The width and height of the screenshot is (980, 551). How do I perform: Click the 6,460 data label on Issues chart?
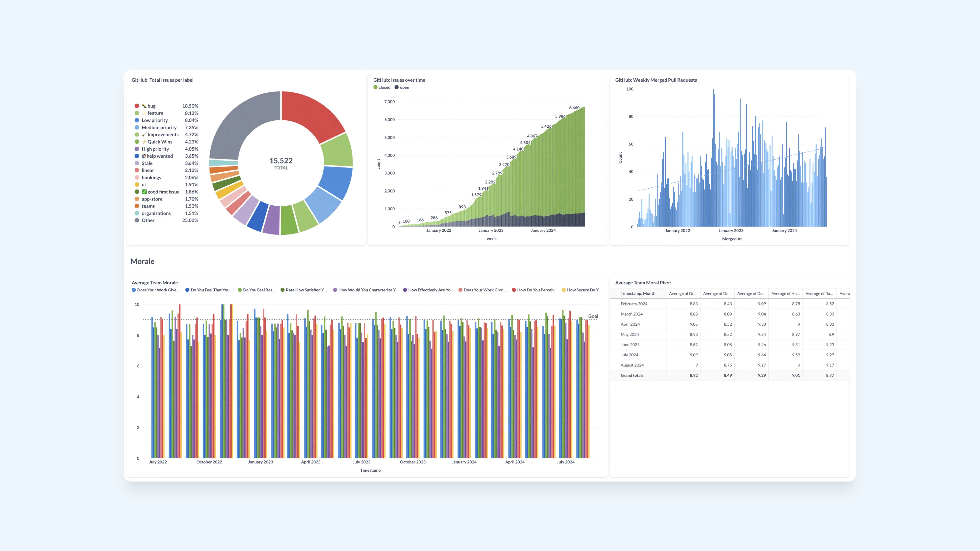[x=574, y=108]
